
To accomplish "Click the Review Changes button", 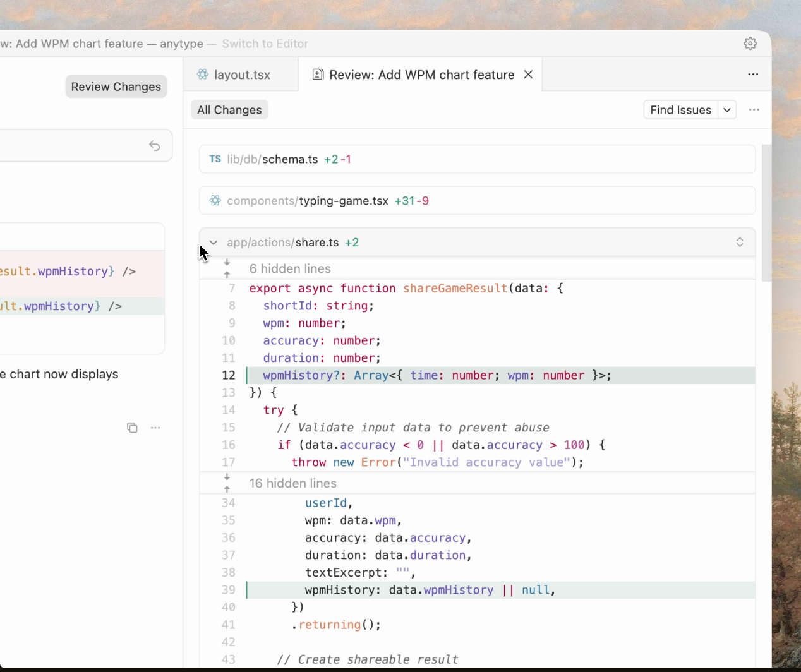I will coord(116,87).
